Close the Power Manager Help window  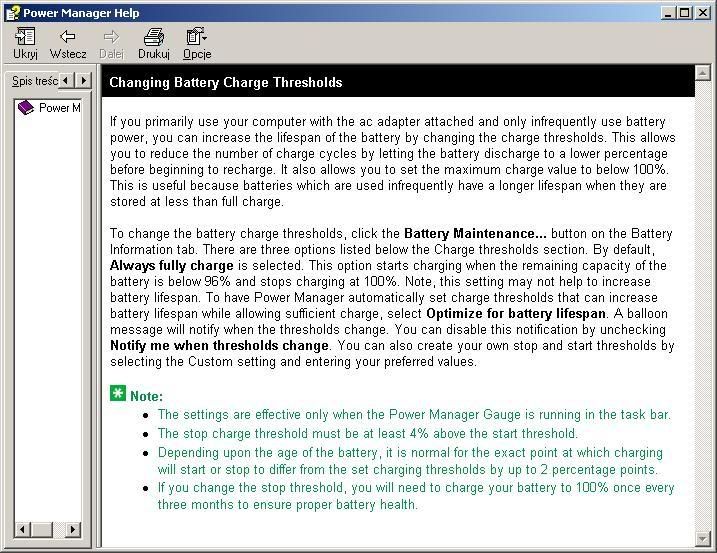pos(702,13)
